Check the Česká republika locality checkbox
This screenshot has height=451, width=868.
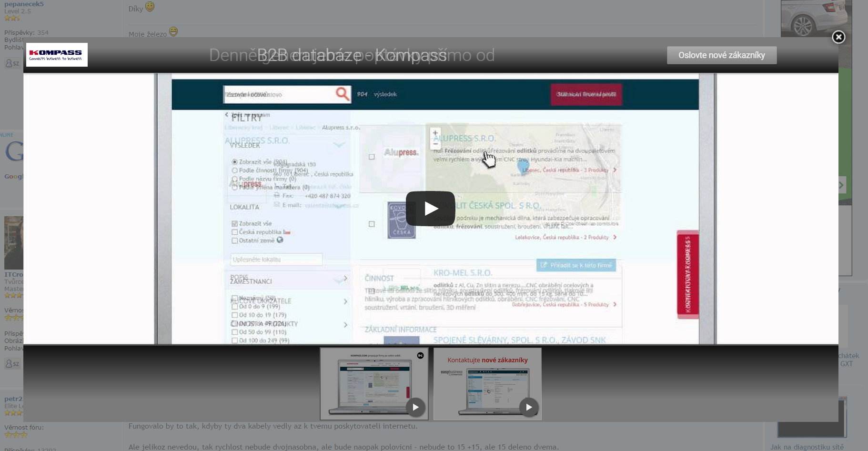click(x=234, y=232)
